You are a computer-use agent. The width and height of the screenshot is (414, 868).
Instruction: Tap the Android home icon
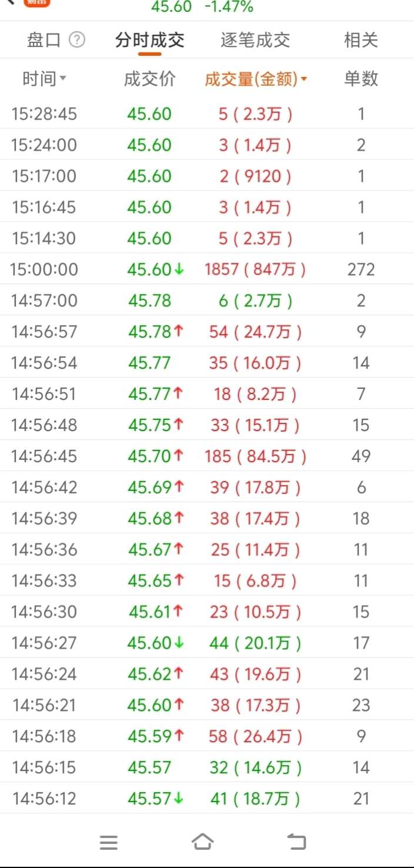[x=202, y=842]
